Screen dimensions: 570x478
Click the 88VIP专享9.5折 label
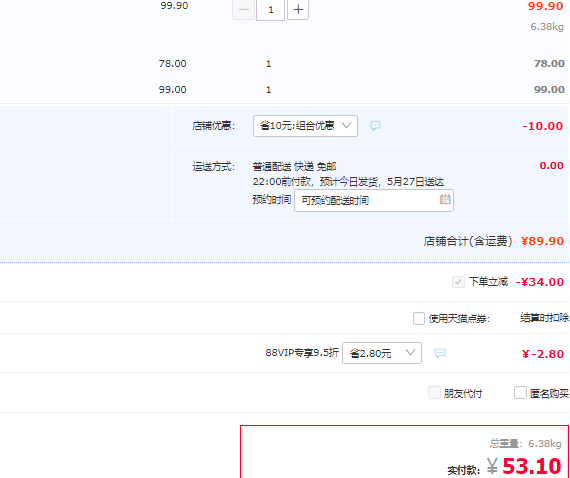[x=302, y=353]
